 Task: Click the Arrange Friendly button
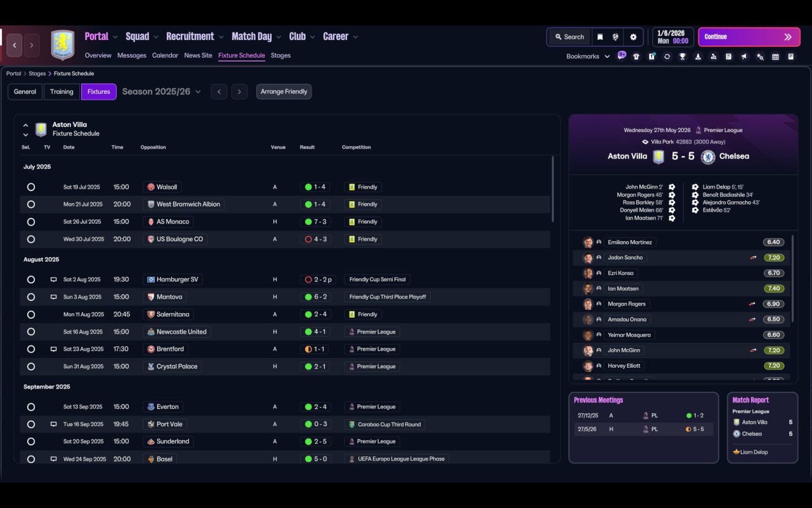[x=284, y=91]
